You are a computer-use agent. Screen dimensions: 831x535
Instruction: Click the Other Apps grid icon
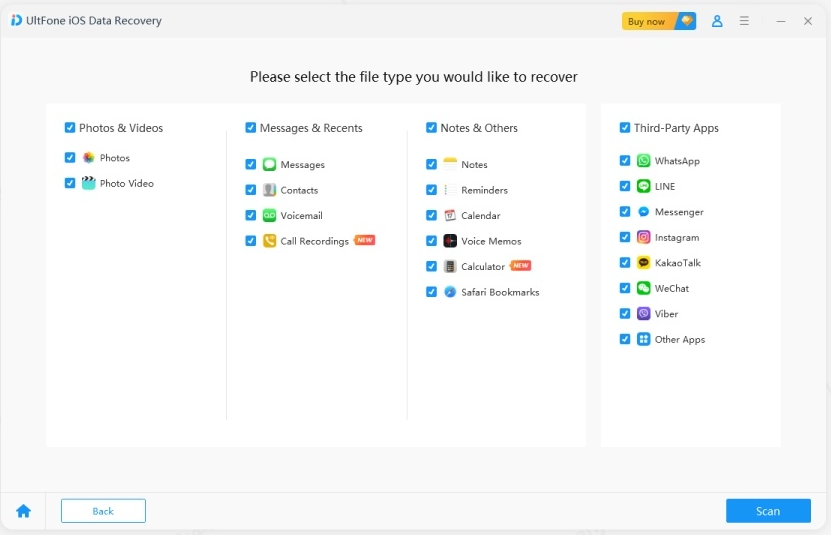(643, 339)
